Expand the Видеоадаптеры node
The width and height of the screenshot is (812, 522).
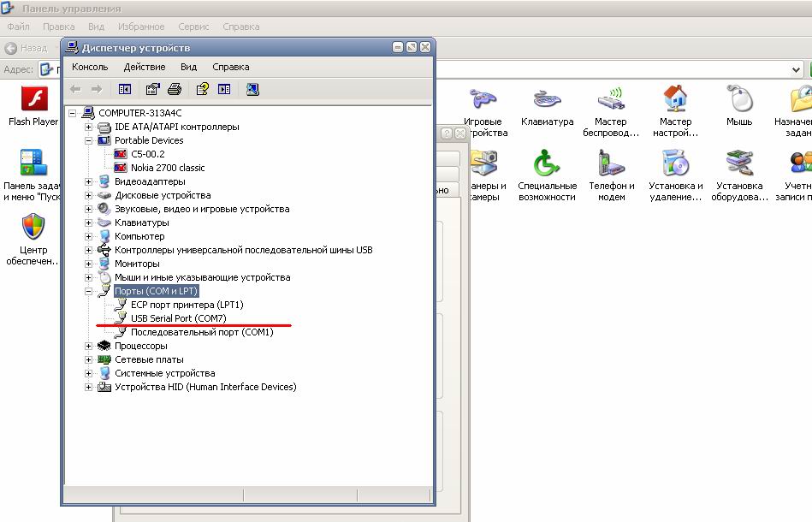[x=88, y=181]
